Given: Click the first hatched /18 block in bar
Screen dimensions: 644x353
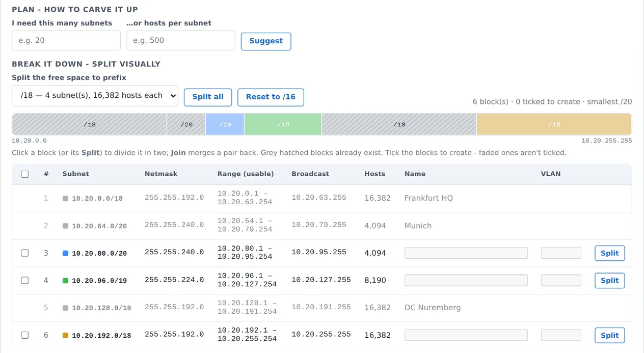Looking at the screenshot, I should point(90,124).
